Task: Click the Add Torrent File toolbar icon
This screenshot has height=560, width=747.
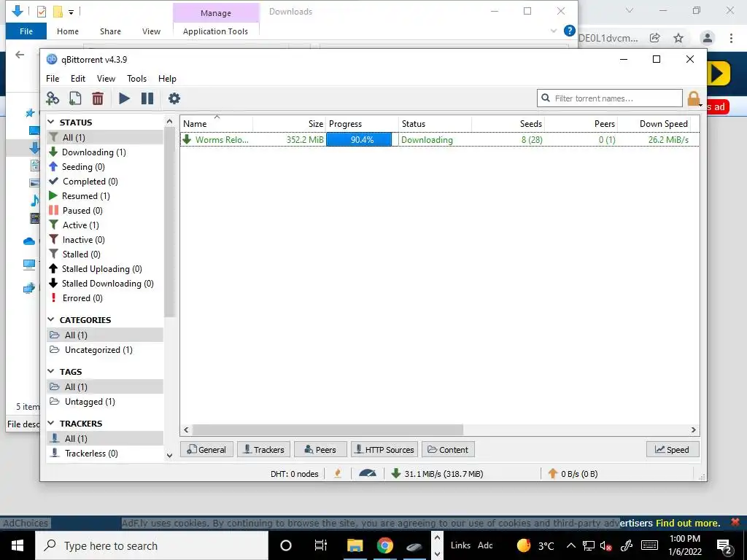Action: click(75, 98)
